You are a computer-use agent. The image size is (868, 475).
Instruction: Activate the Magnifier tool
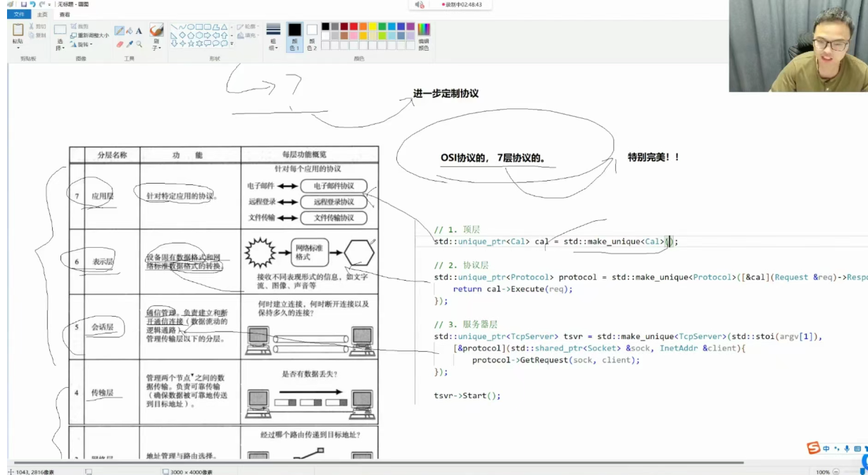[x=139, y=44]
